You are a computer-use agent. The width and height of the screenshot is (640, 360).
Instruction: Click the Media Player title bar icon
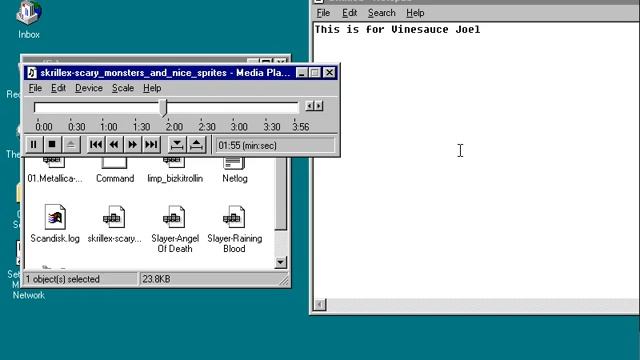coord(32,73)
